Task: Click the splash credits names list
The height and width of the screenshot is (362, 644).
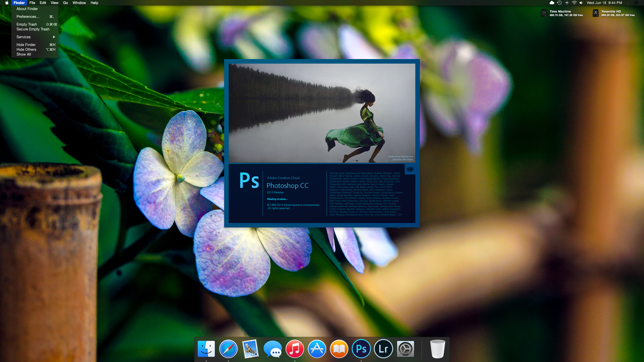Action: click(366, 194)
